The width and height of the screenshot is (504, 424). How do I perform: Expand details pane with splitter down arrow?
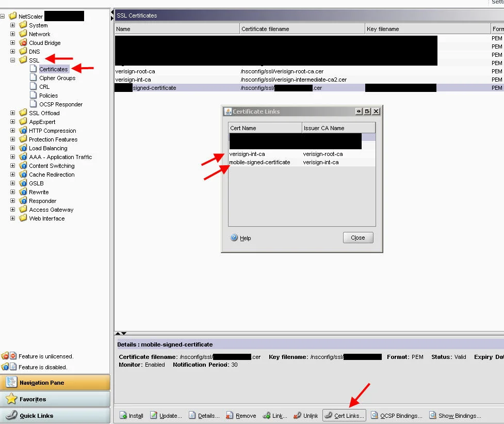click(124, 333)
